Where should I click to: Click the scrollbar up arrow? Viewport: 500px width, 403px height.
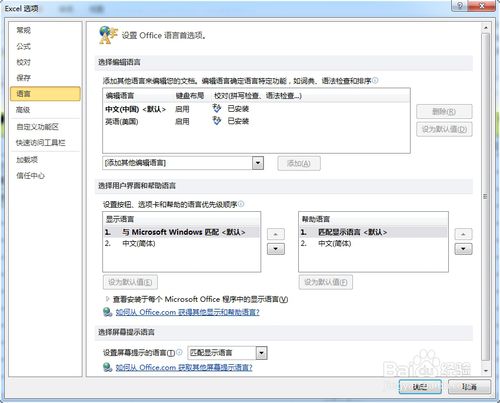[486, 28]
